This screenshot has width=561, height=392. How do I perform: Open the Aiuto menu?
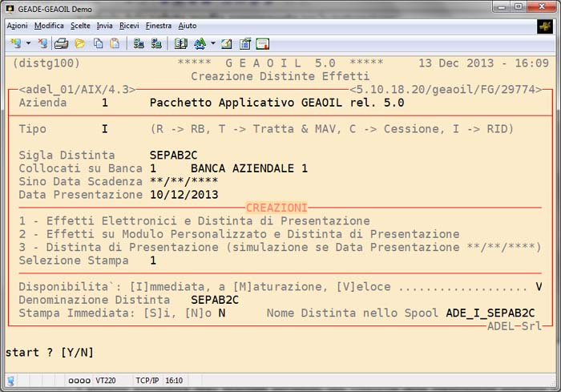(x=188, y=26)
